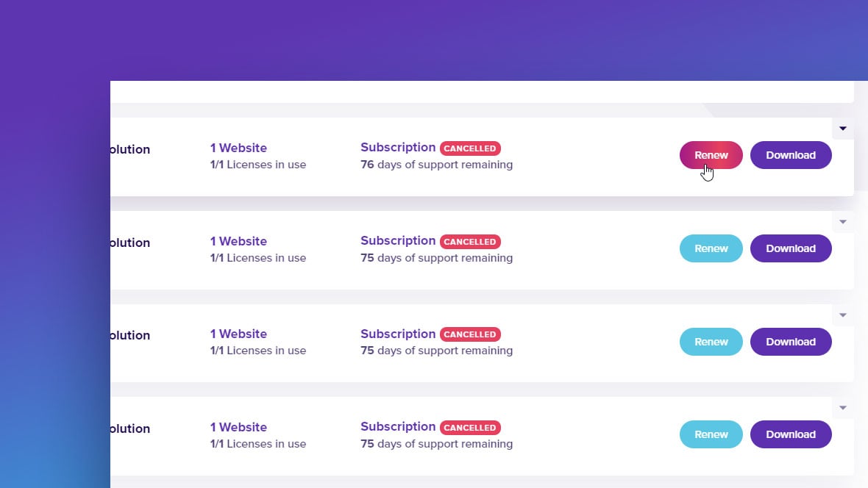Click the CANCELLED badge on the 76-day subscription
Screen dimensions: 868x488
(470, 148)
